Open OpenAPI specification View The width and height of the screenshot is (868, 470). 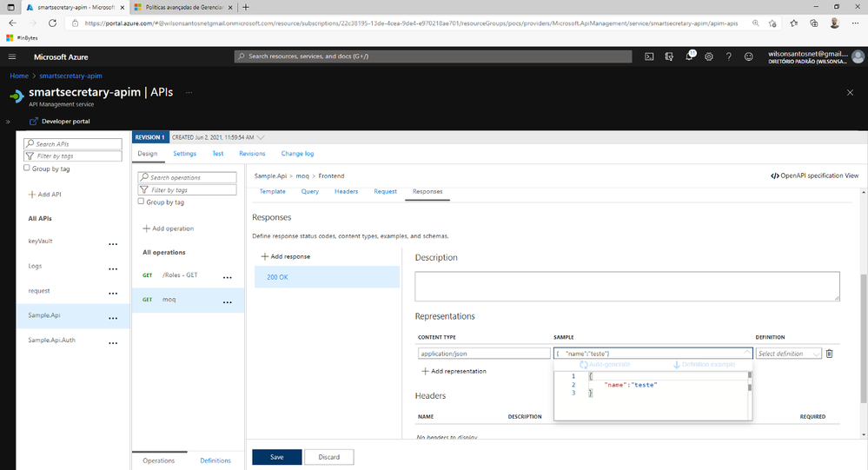point(814,175)
